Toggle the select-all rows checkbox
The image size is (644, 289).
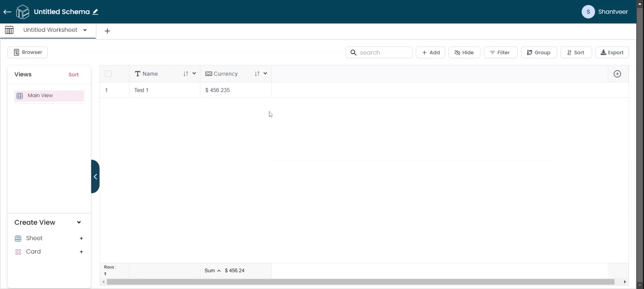tap(108, 74)
